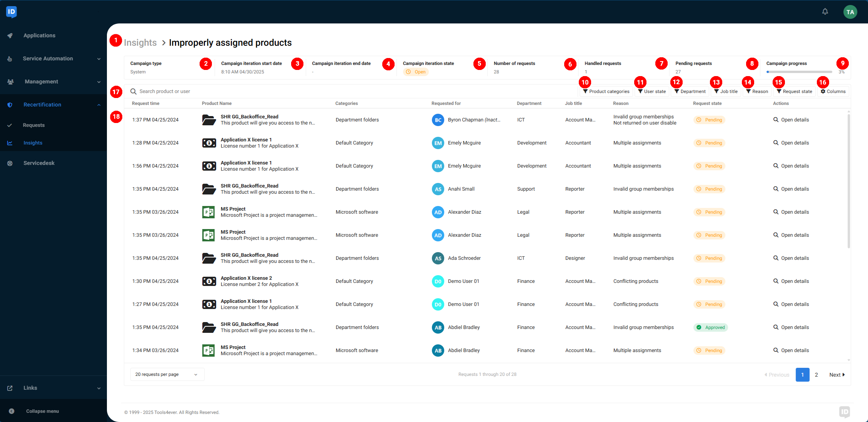
Task: Sort by Product Name column header
Action: [217, 103]
